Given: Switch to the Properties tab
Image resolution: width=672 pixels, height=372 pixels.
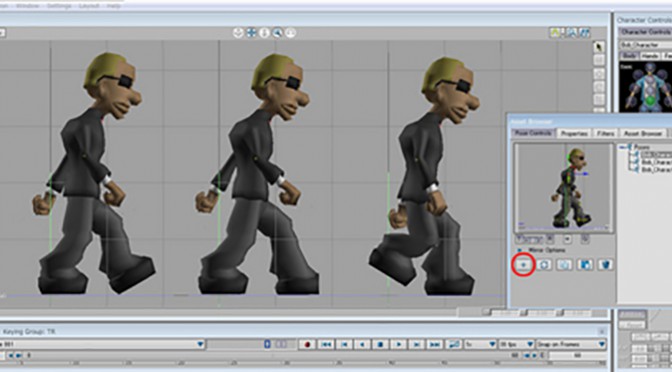Looking at the screenshot, I should coord(574,134).
